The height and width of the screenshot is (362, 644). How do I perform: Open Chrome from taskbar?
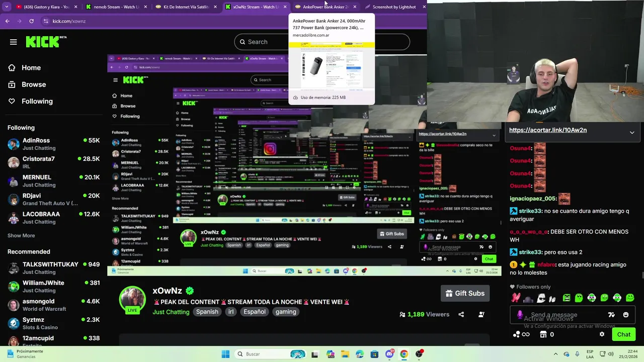tap(404, 354)
